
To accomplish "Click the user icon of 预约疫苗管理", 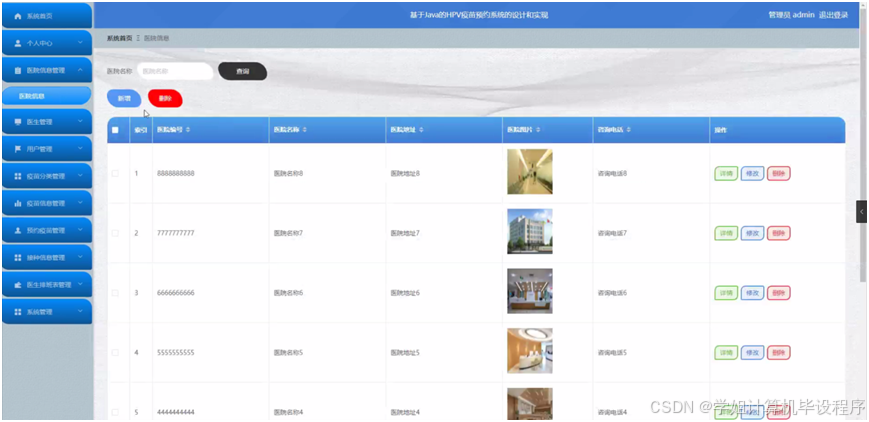I will tap(18, 230).
